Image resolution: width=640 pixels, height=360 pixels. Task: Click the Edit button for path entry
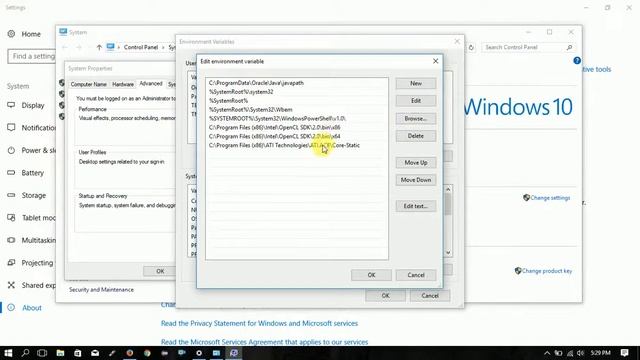(416, 101)
